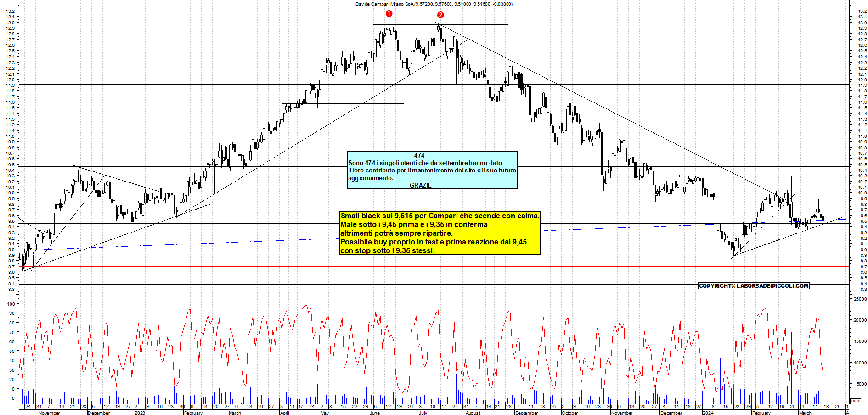
Task: Click 'Possibile buy proprio in test' line
Action: [x=434, y=242]
